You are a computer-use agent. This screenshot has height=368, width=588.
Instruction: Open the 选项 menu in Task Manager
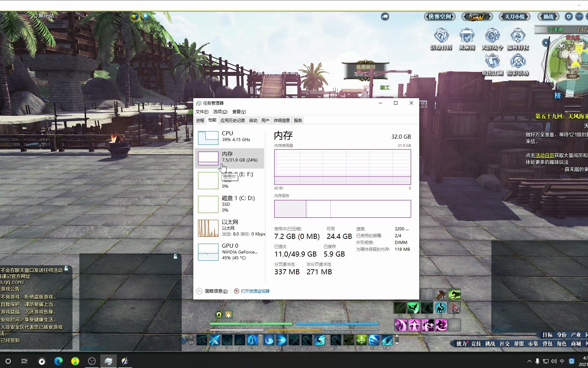point(220,112)
